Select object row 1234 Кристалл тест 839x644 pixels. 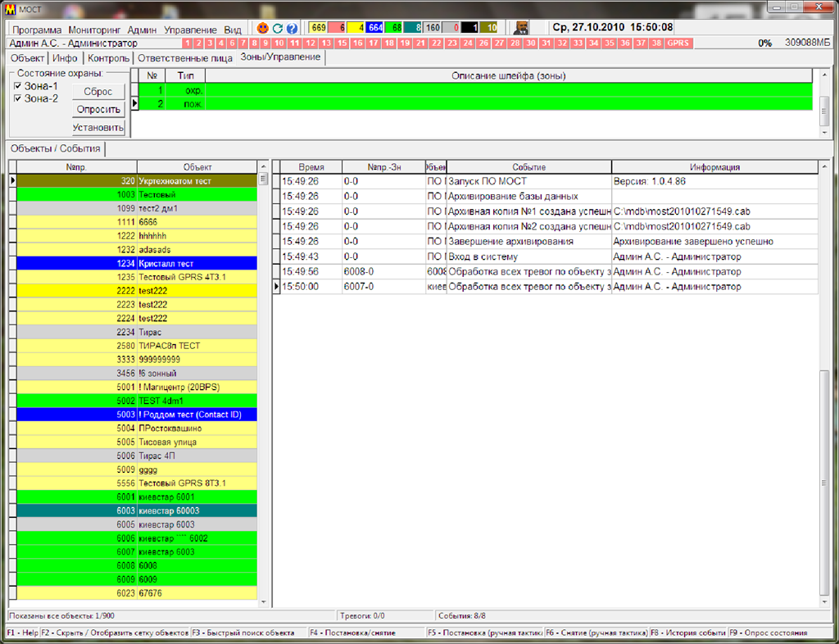(137, 263)
